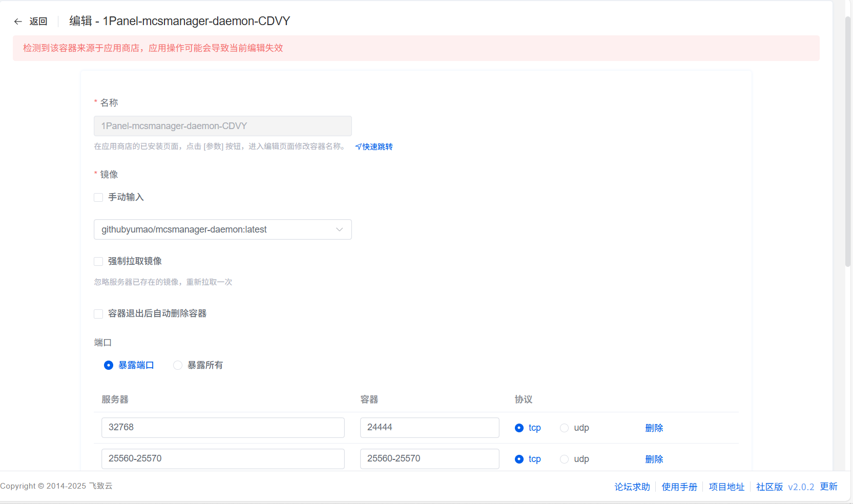The width and height of the screenshot is (853, 504).
Task: Open the forum help link
Action: click(x=632, y=487)
